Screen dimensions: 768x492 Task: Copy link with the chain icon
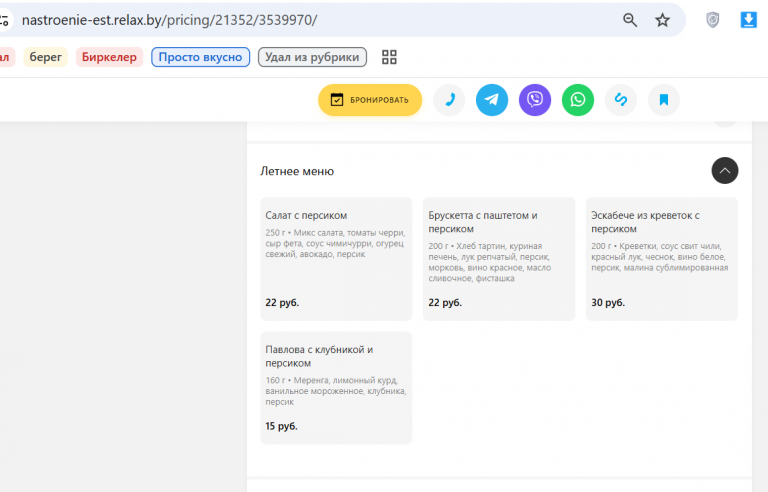[x=621, y=100]
